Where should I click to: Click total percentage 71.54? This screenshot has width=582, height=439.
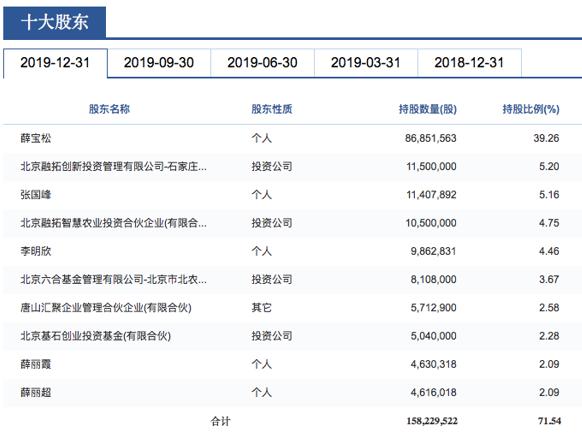point(549,421)
